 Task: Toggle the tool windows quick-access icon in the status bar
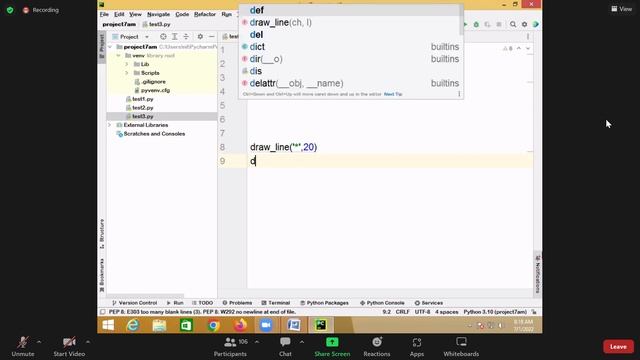pyautogui.click(x=102, y=312)
